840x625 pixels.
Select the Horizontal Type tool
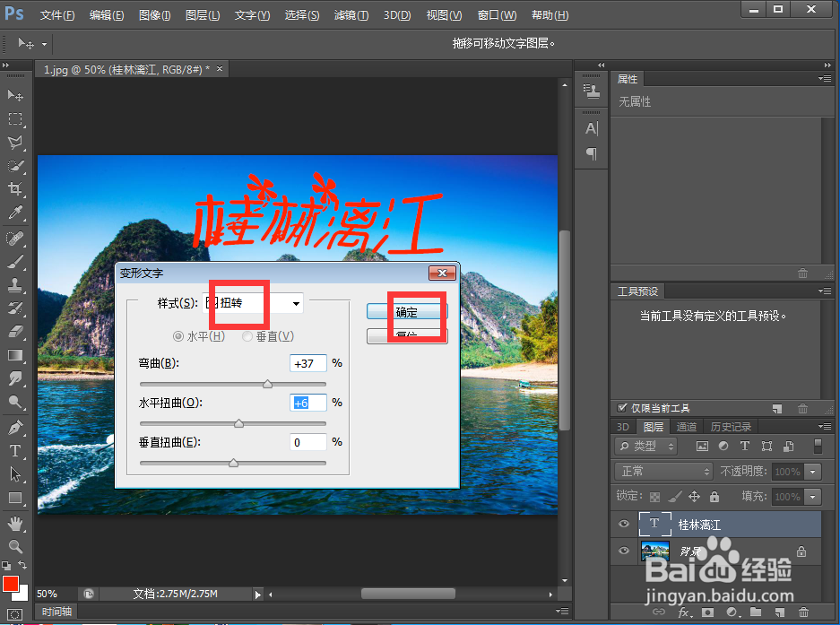pyautogui.click(x=15, y=451)
